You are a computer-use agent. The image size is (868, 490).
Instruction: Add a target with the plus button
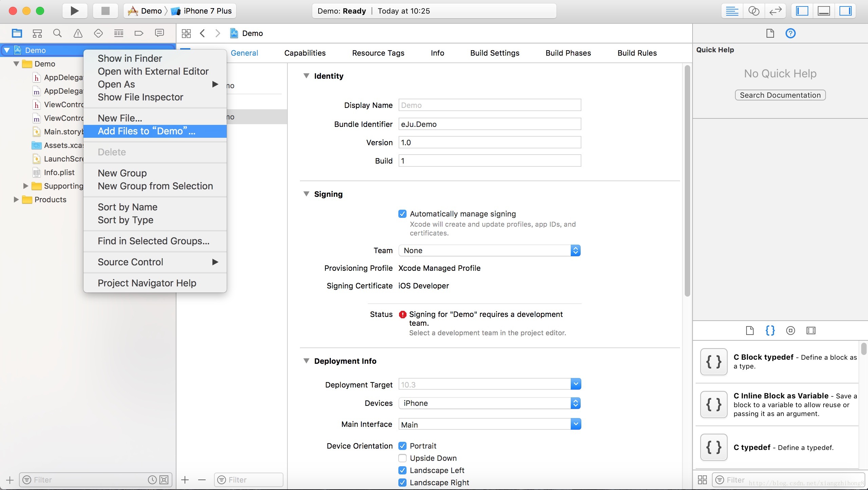[185, 480]
